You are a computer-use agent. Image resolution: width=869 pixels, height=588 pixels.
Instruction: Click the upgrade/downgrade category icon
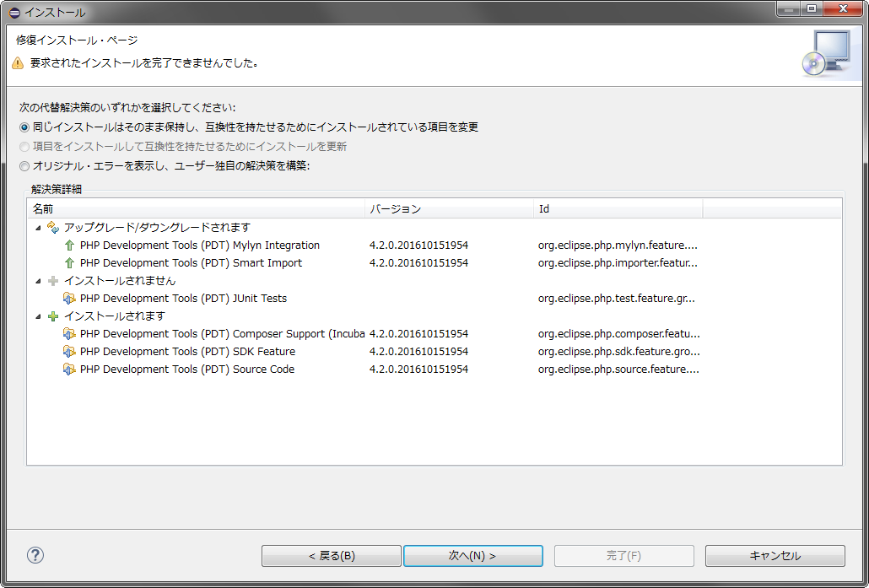click(x=53, y=227)
